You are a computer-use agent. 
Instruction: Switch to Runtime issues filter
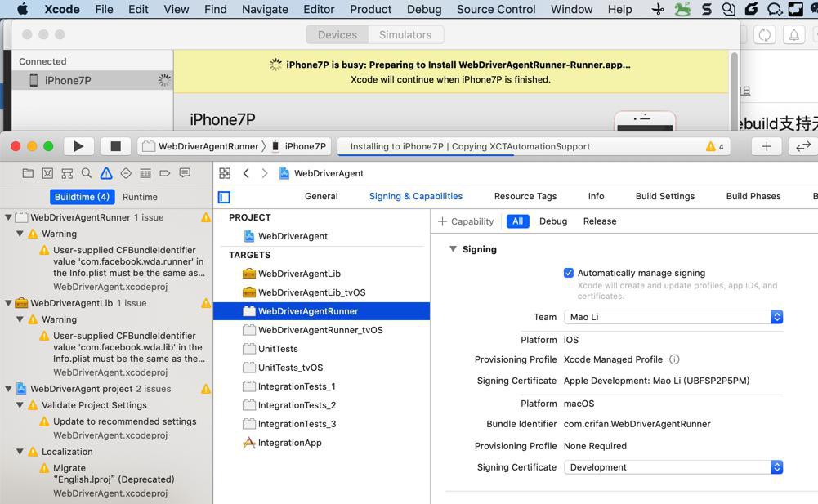tap(140, 197)
